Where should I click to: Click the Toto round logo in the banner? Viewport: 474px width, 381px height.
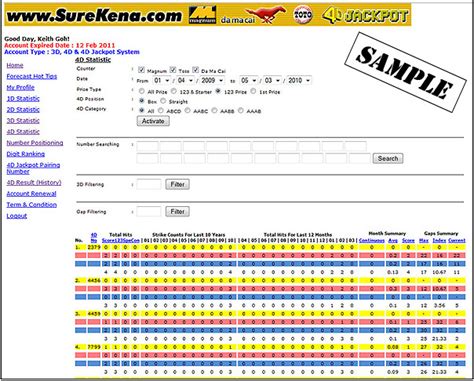303,15
